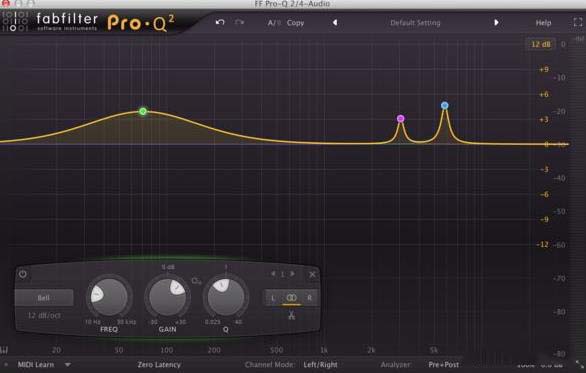
Task: Toggle full screen mode icon
Action: [x=578, y=22]
